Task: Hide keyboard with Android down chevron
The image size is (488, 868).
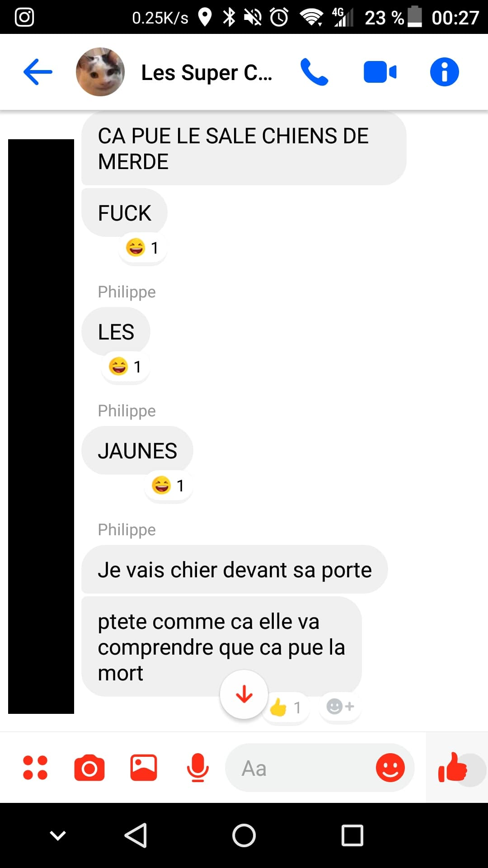Action: click(x=58, y=835)
